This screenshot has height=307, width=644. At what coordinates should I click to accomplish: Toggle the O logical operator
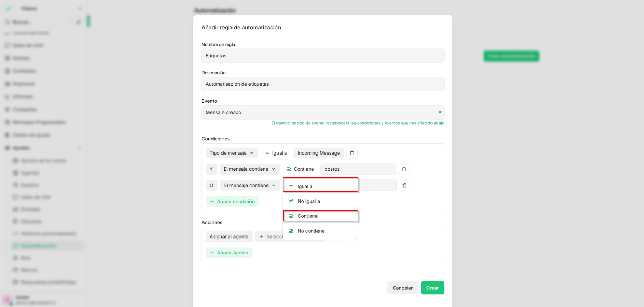pos(211,185)
